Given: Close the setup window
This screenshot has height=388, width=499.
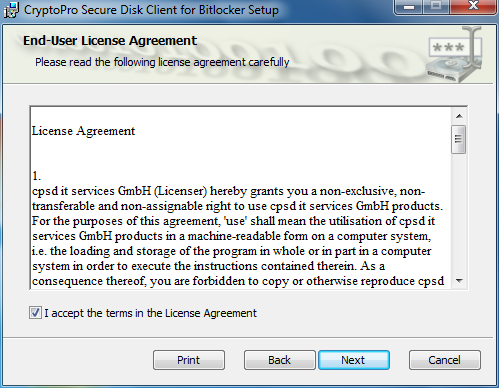Looking at the screenshot, I should point(474,7).
